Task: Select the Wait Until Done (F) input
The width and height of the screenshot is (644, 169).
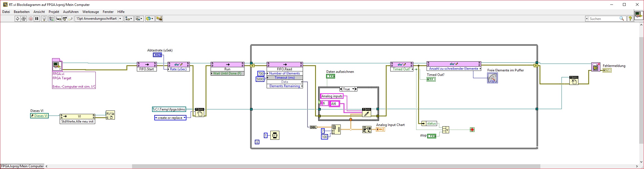Action: click(x=228, y=73)
